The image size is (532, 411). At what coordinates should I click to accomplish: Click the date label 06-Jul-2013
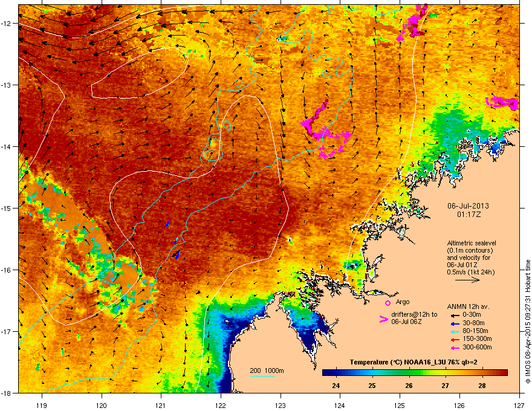coord(468,206)
